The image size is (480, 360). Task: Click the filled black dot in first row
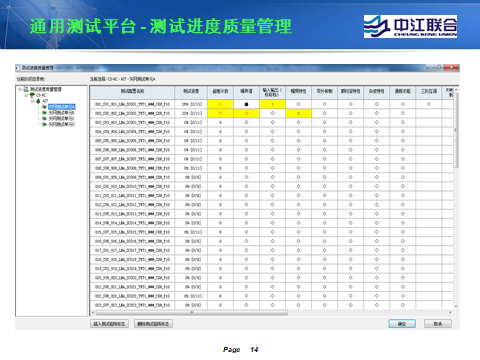click(246, 104)
